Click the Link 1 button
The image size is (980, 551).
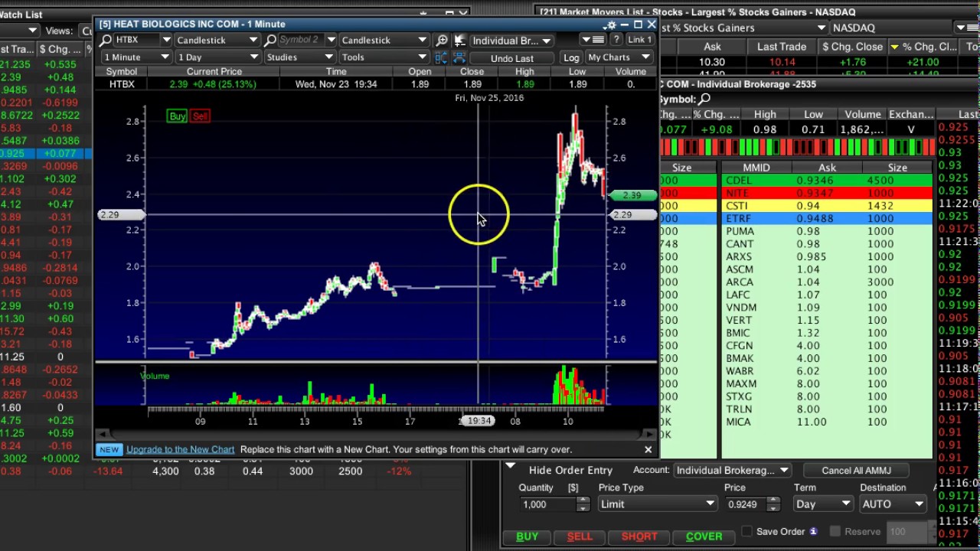coord(640,40)
